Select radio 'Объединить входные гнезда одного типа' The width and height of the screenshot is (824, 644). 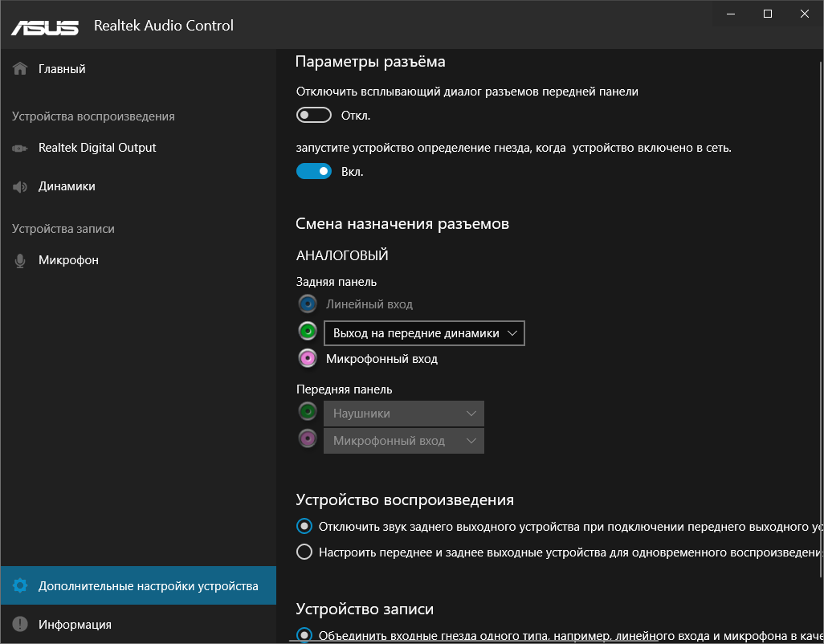coord(304,635)
